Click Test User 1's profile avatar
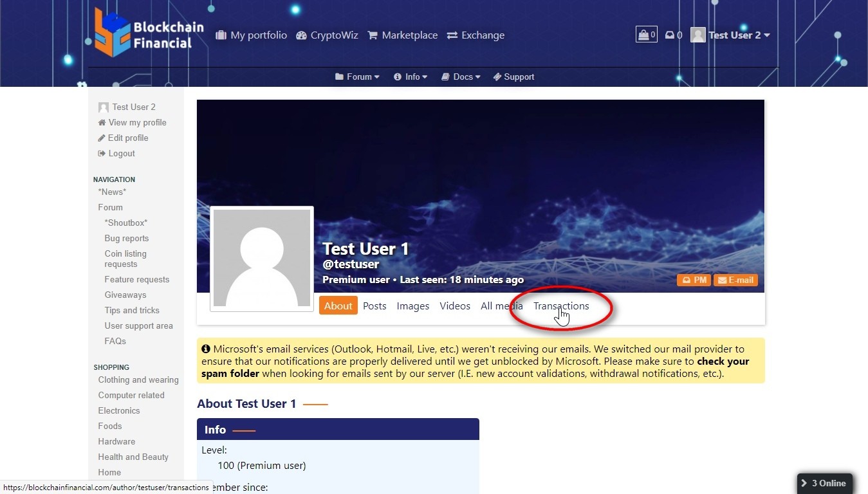 tap(262, 259)
